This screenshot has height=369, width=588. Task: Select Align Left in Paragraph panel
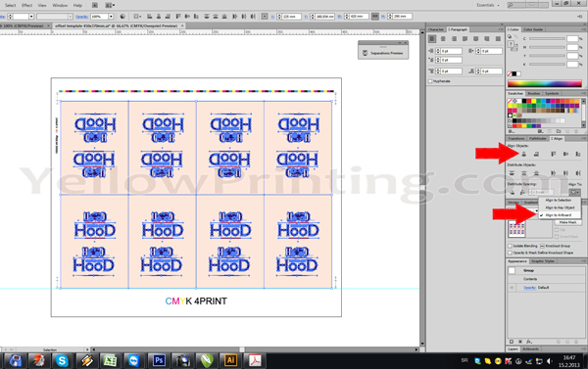tap(432, 38)
